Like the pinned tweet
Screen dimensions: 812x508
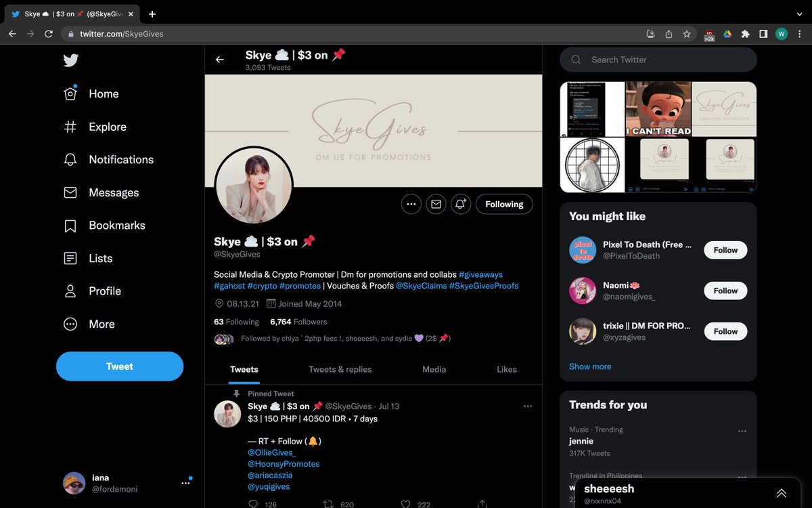[x=405, y=504]
